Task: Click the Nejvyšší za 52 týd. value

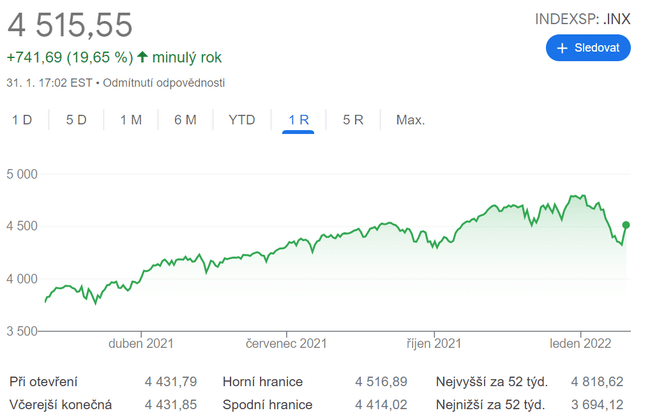Action: [x=596, y=382]
